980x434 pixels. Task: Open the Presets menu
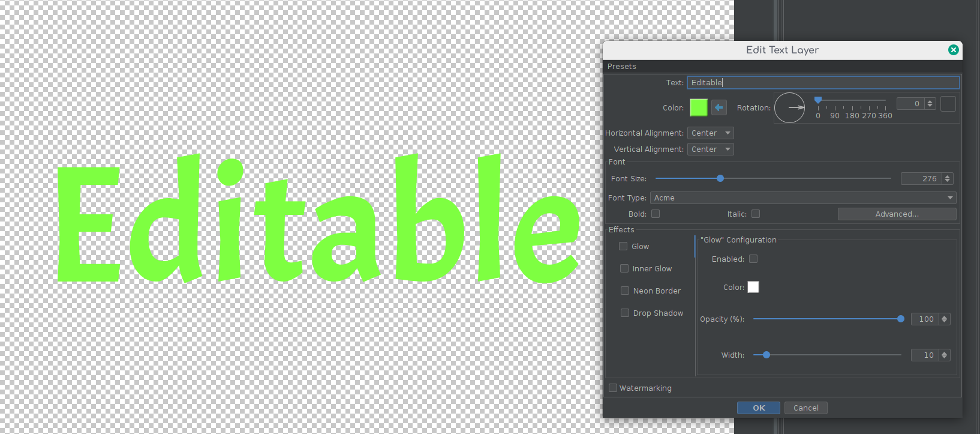click(621, 67)
